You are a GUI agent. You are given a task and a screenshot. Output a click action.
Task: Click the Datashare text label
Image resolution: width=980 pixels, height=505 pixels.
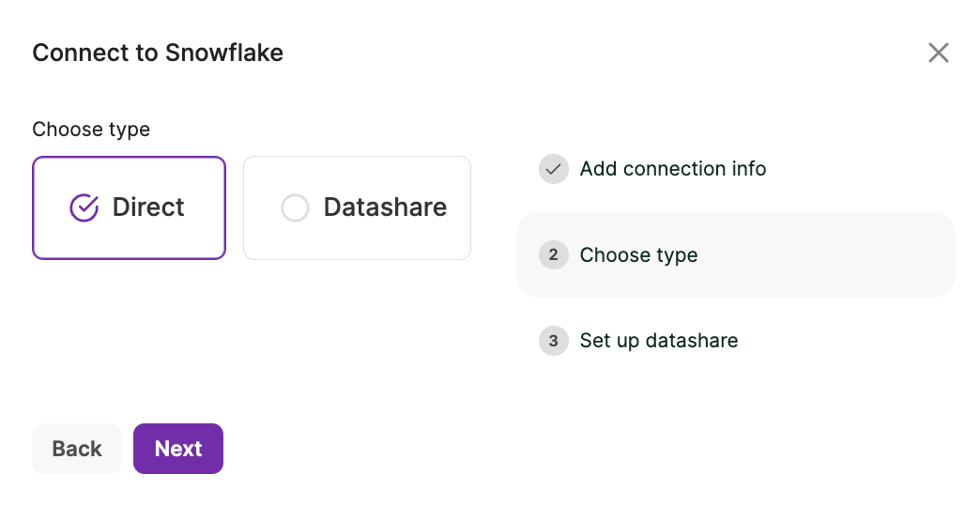coord(385,207)
